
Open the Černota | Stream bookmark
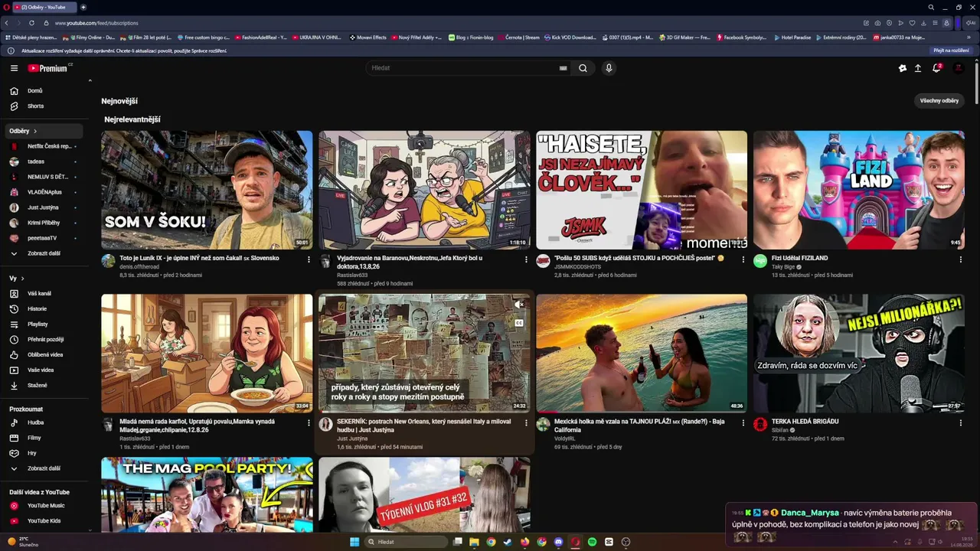[x=518, y=37]
